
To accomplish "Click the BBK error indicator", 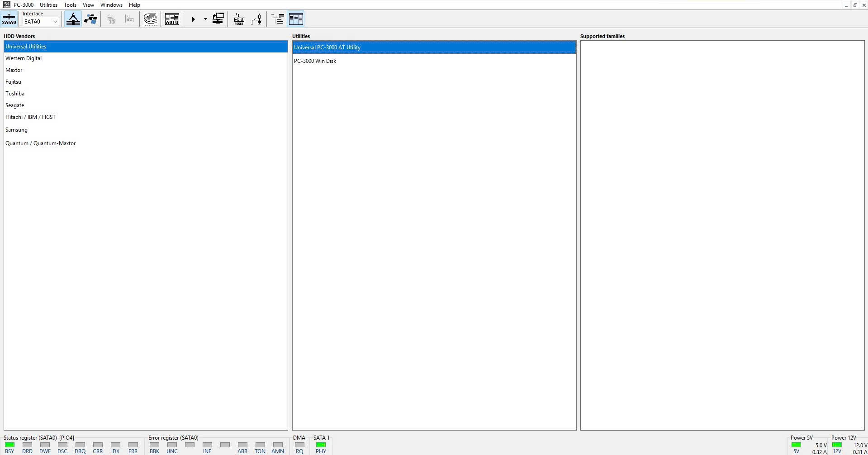I will 154,445.
